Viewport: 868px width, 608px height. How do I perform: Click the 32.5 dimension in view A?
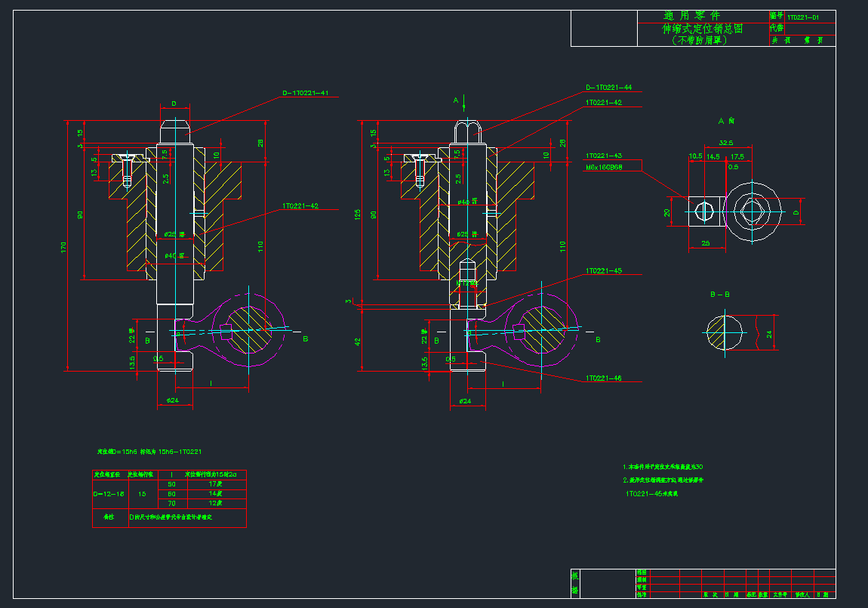click(x=727, y=142)
